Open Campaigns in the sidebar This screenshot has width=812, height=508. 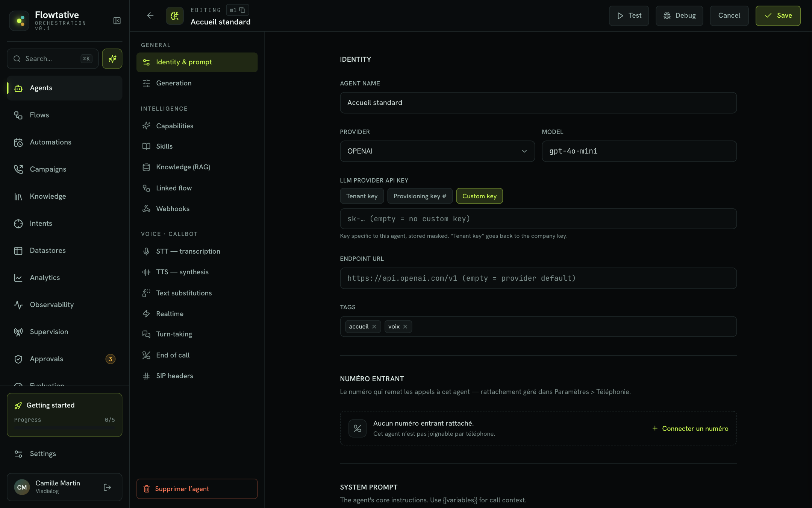(x=65, y=169)
